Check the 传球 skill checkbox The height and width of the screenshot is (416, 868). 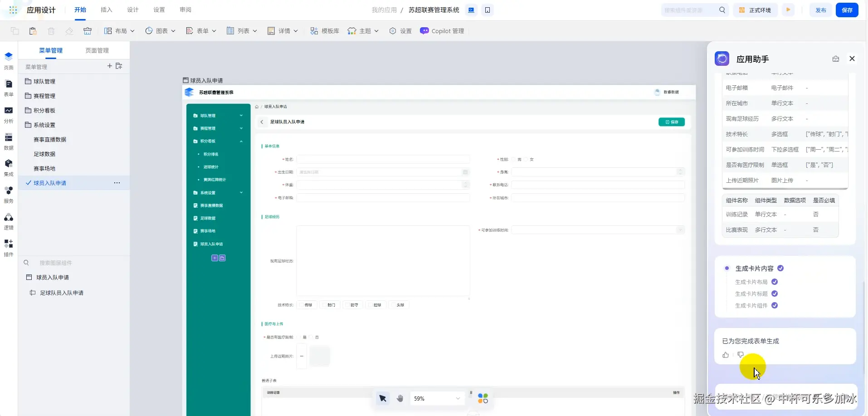point(302,305)
